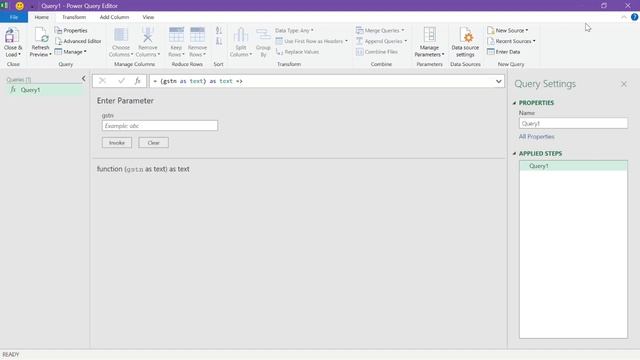
Task: Cancel the formula edit with the X icon
Action: [x=102, y=81]
